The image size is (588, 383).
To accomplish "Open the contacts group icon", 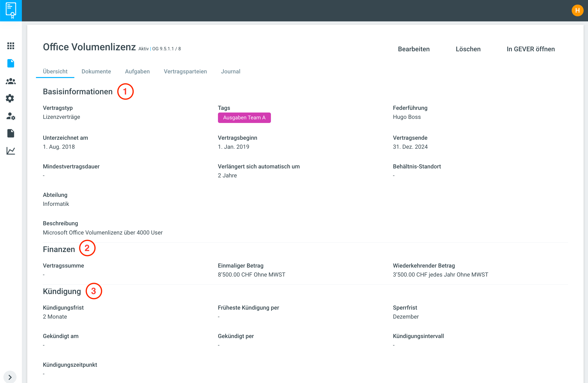I will click(11, 81).
